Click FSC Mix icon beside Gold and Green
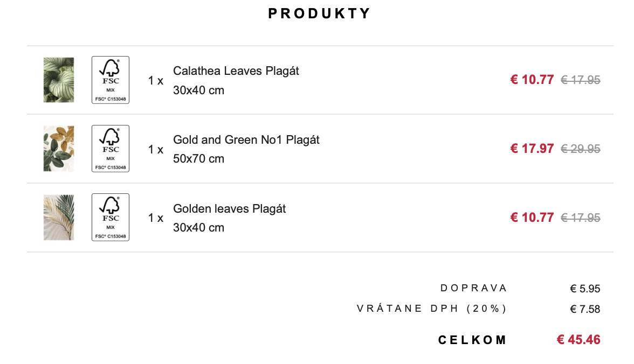This screenshot has width=634, height=364. tap(111, 149)
